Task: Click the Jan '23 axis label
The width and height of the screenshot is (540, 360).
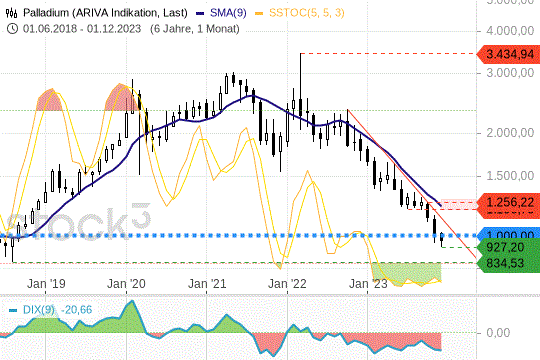Action: [x=368, y=284]
